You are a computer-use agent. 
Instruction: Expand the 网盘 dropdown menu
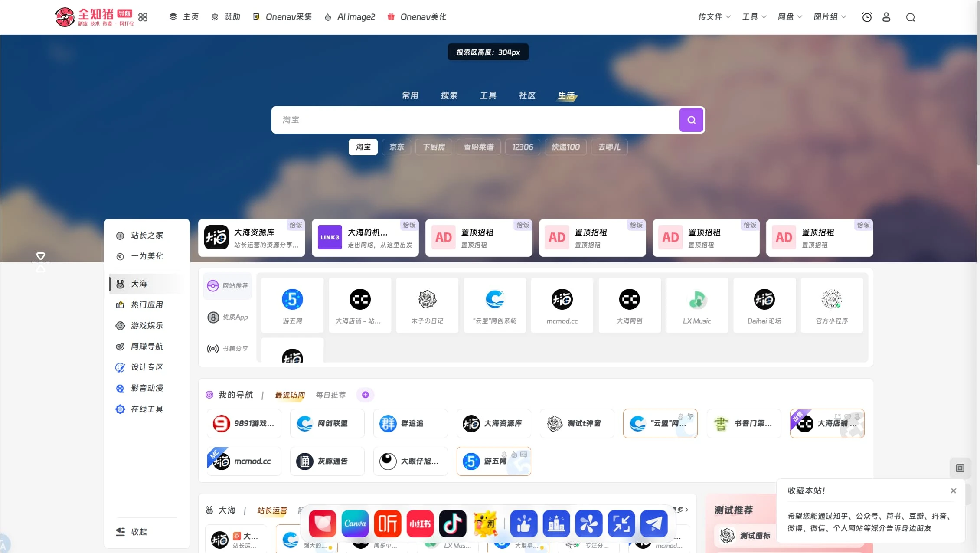point(790,17)
